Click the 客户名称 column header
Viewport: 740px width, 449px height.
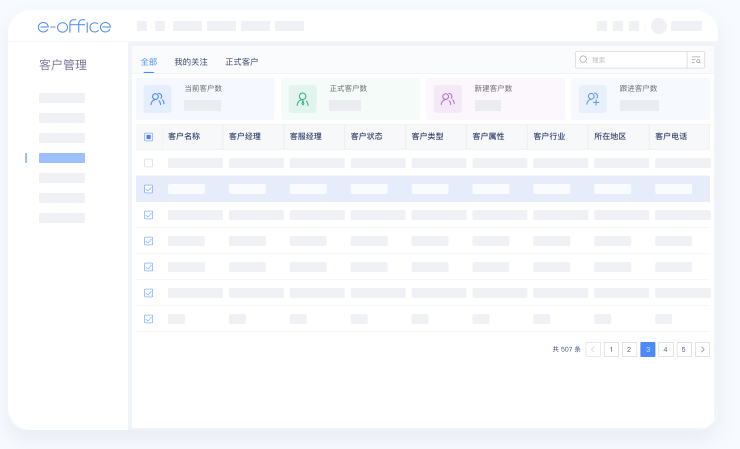pos(184,137)
